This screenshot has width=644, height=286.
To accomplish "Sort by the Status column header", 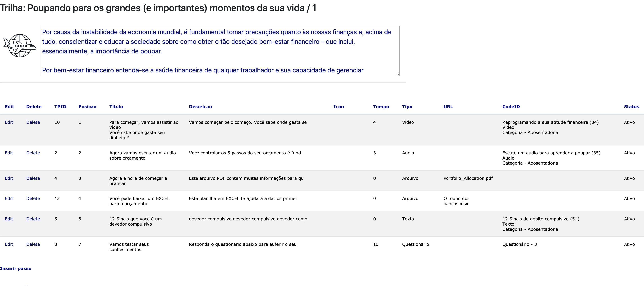I will click(x=631, y=107).
